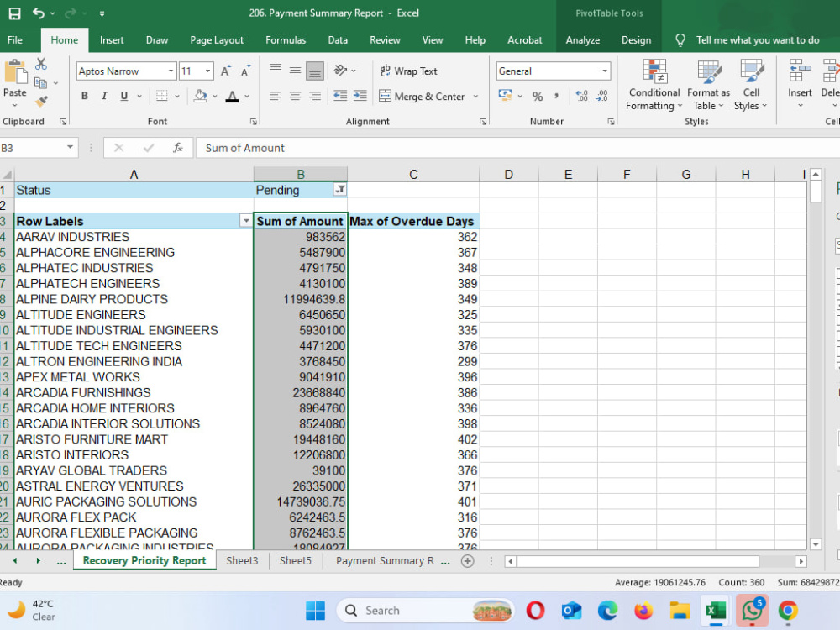
Task: Open the font name dropdown Aptos Narrow
Action: (171, 71)
